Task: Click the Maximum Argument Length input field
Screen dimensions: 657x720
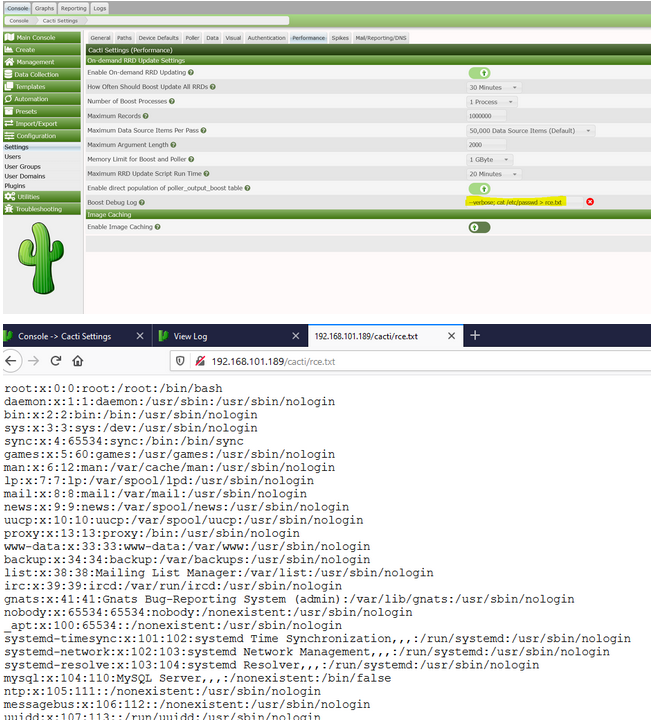Action: pyautogui.click(x=486, y=145)
